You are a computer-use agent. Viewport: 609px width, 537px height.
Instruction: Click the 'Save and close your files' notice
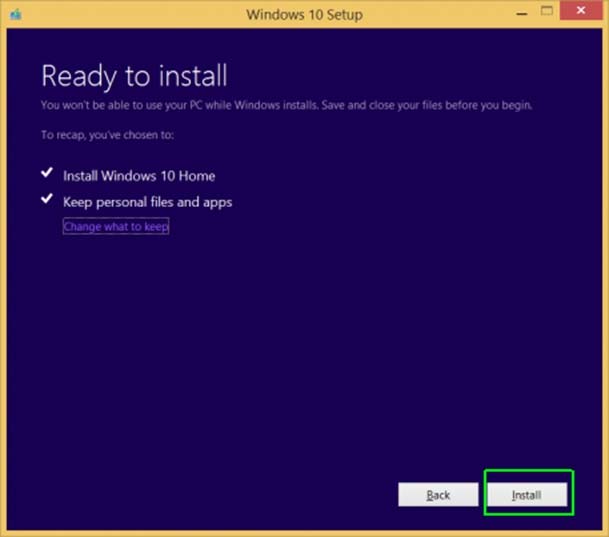point(287,105)
